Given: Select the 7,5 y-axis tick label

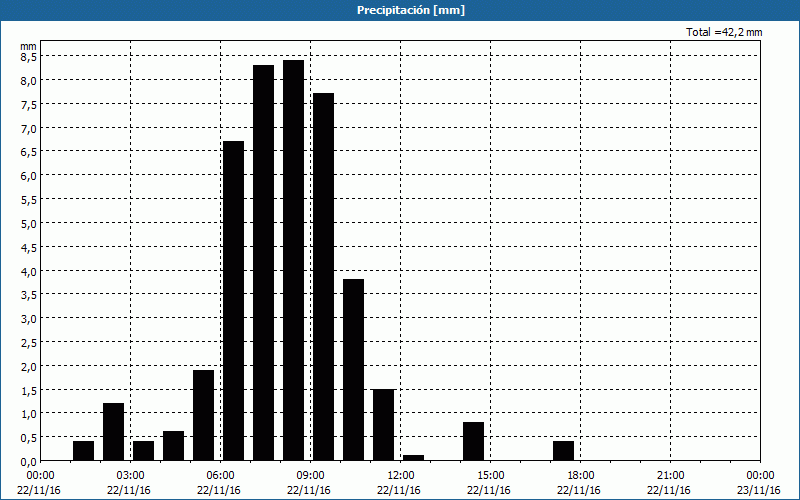Looking at the screenshot, I should pos(28,105).
